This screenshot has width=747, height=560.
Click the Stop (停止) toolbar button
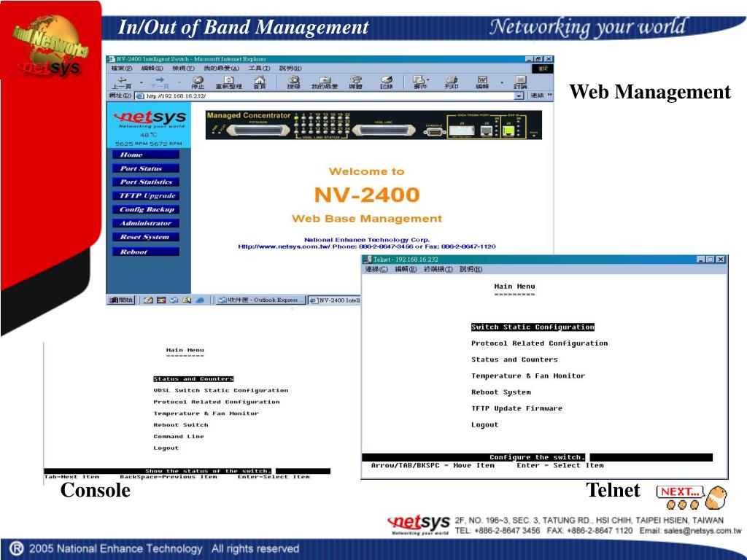[x=198, y=82]
